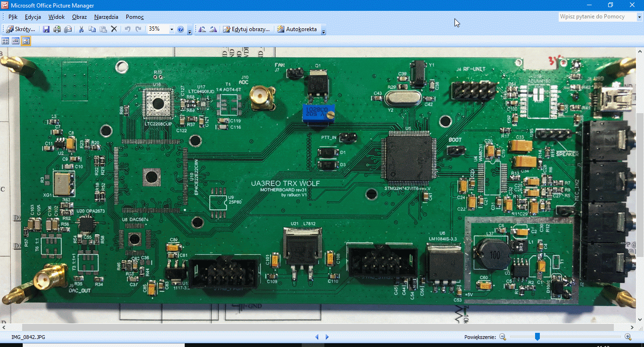Image resolution: width=644 pixels, height=347 pixels.
Task: Open the help search box dropdown arrow
Action: [639, 17]
